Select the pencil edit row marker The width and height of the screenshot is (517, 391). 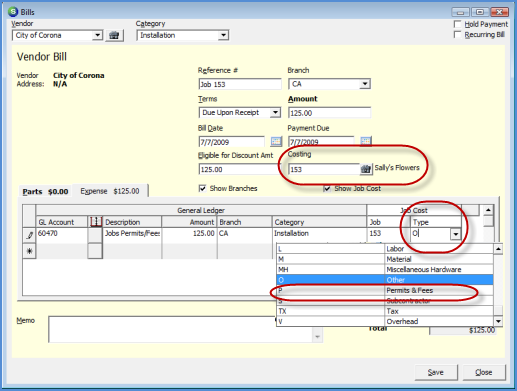pos(30,235)
